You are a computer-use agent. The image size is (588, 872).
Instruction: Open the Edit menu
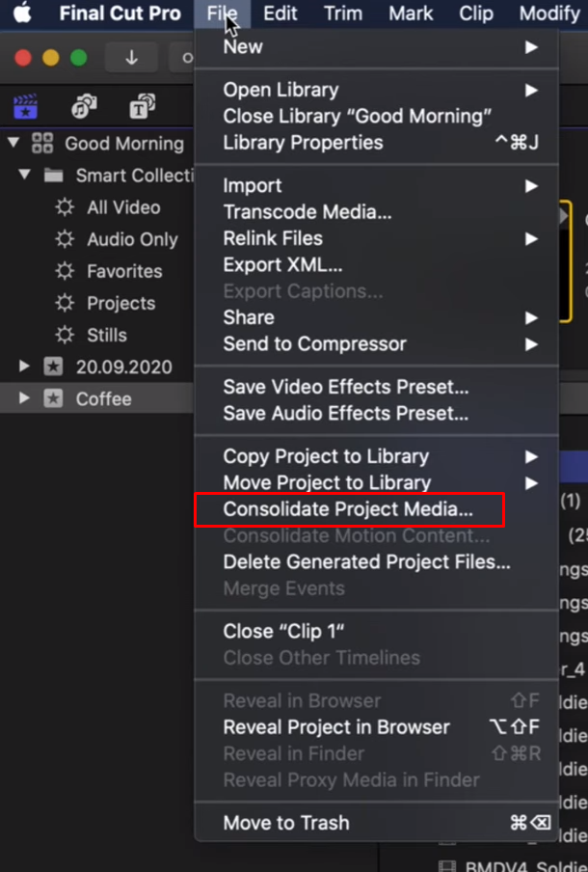(x=281, y=13)
